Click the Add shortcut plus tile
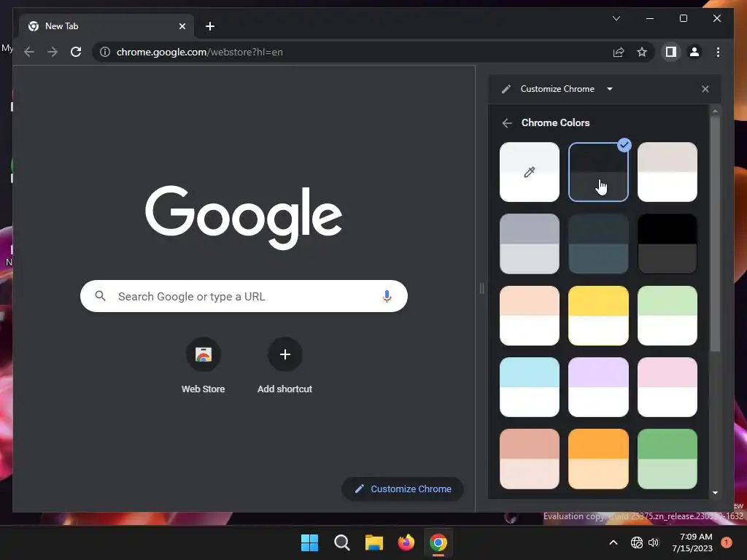Viewport: 747px width, 560px height. (x=285, y=366)
